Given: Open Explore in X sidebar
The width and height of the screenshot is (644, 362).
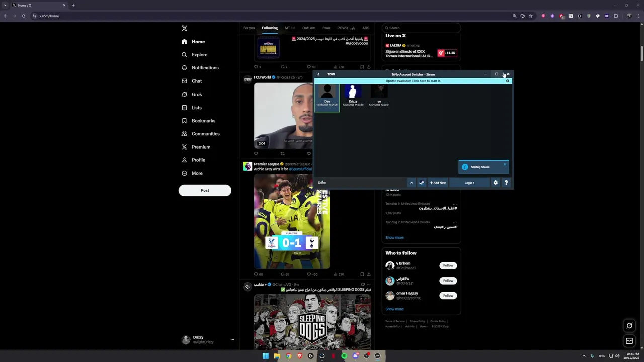Looking at the screenshot, I should (194, 55).
